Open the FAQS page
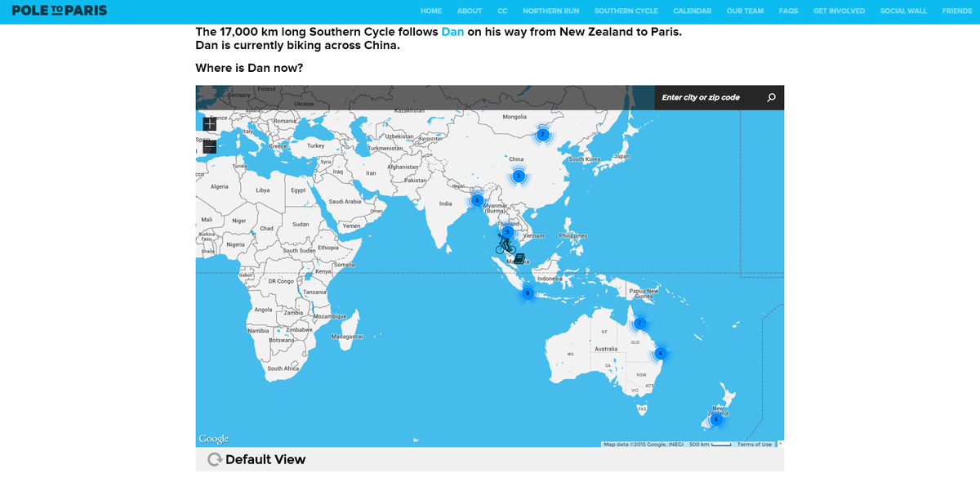Viewport: 980px width, 487px height. tap(789, 11)
